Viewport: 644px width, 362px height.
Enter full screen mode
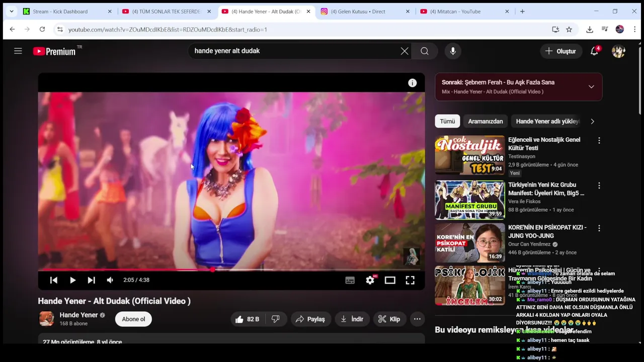pyautogui.click(x=410, y=280)
